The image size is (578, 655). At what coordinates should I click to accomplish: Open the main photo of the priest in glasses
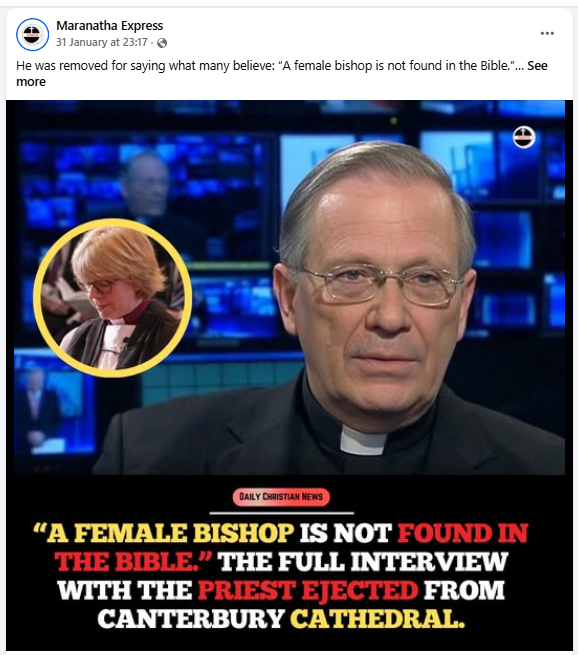pos(376,309)
